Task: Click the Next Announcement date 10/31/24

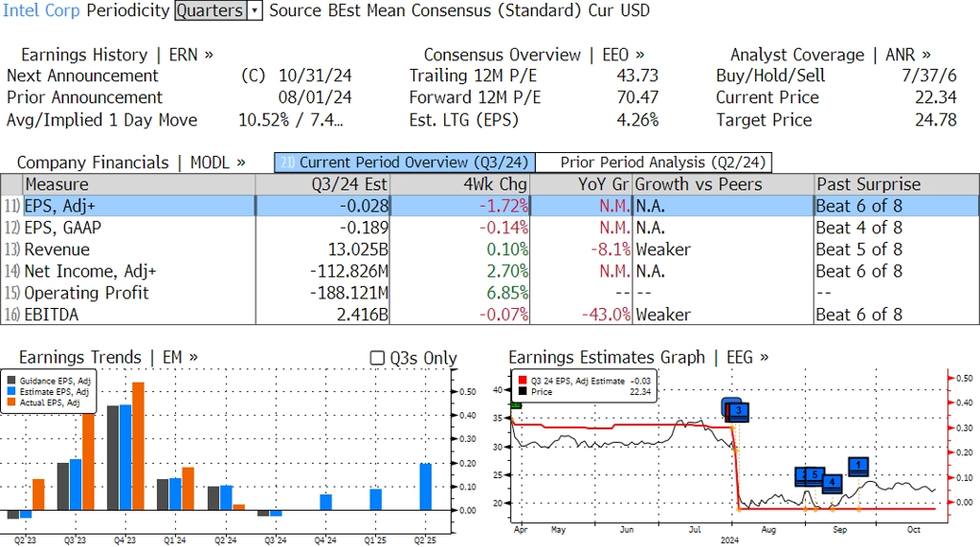Action: 315,76
